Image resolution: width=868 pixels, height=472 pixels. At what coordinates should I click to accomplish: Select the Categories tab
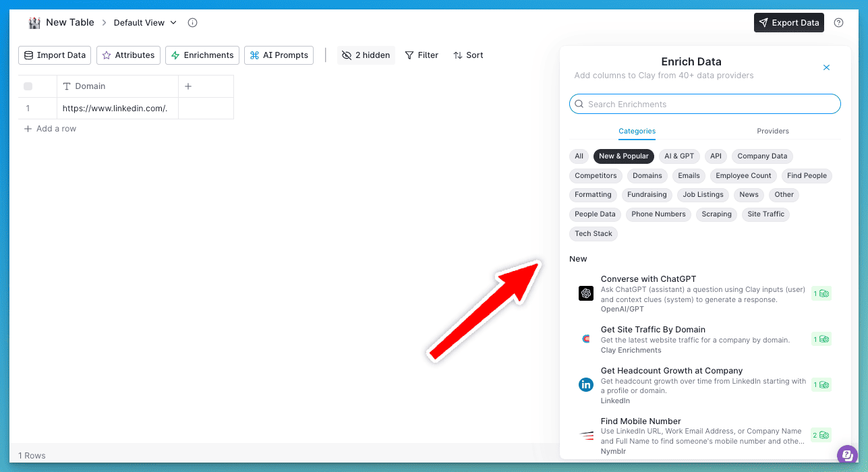point(637,131)
